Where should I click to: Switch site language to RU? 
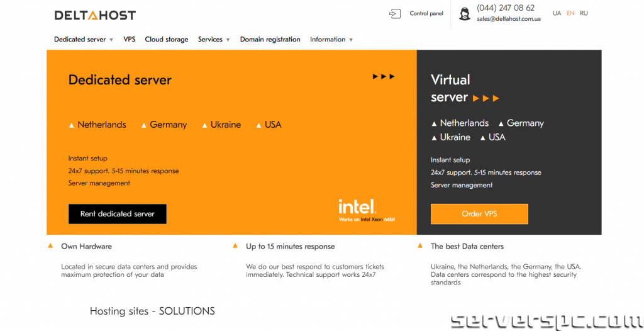click(584, 13)
